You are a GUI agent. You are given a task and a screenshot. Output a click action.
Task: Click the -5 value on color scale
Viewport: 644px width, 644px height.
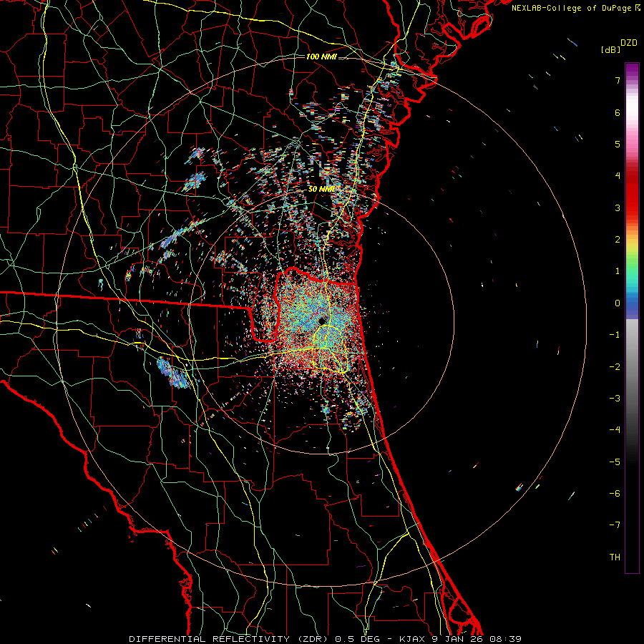[615, 462]
